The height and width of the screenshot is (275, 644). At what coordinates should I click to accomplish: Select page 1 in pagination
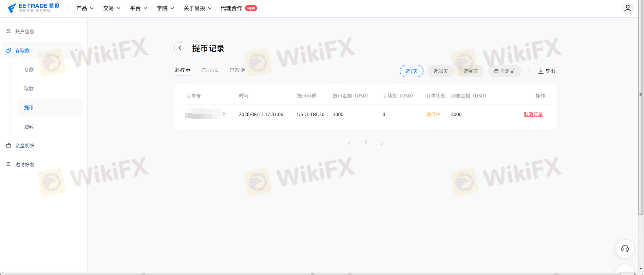point(366,143)
